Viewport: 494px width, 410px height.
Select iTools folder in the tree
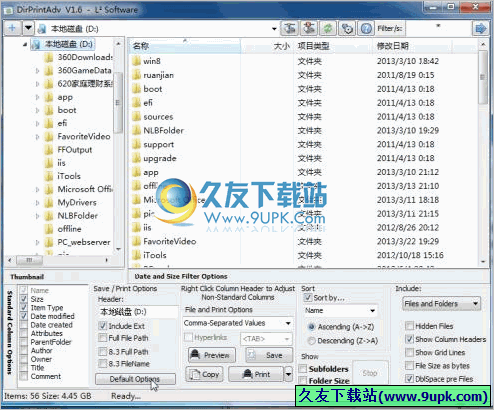69,176
